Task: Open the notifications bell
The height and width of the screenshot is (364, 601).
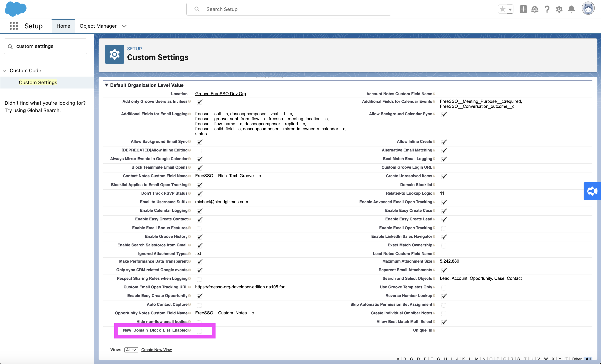Action: pos(571,9)
